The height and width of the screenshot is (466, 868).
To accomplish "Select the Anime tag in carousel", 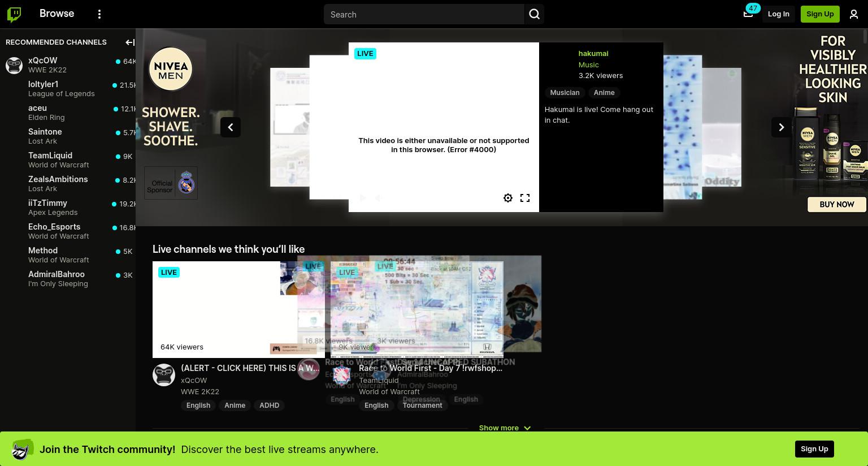I will coord(604,92).
